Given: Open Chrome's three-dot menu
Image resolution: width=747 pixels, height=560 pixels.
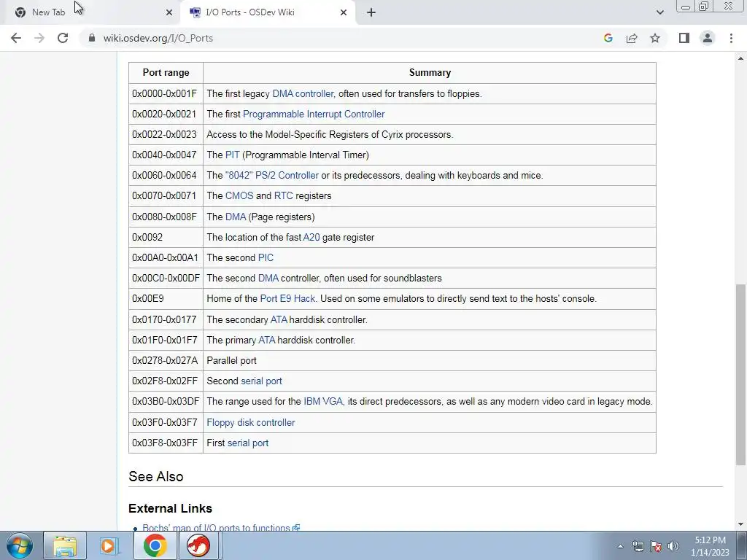Looking at the screenshot, I should (731, 38).
